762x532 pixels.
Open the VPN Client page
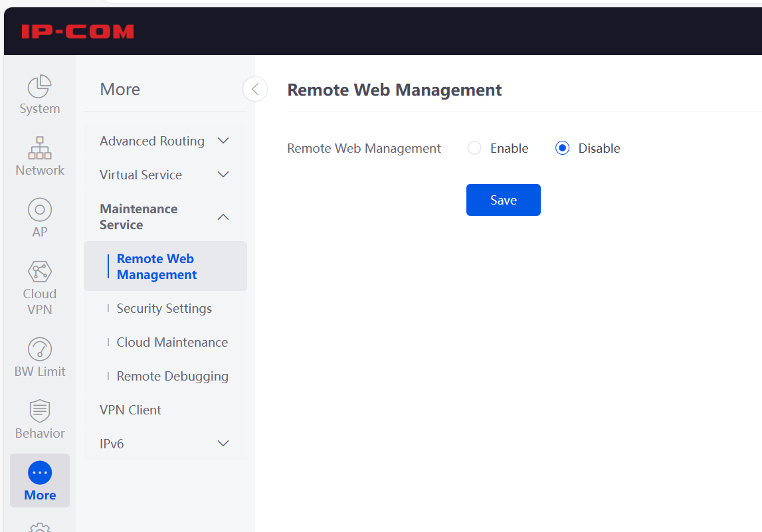coord(130,410)
